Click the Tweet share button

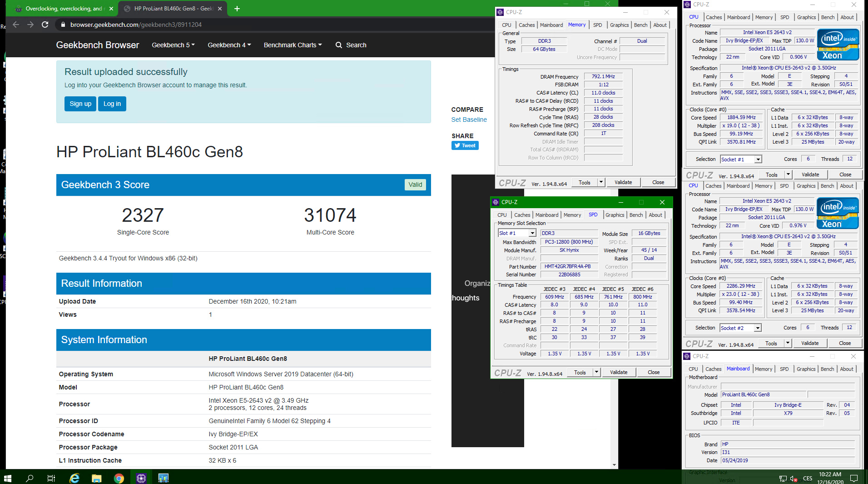pos(465,145)
